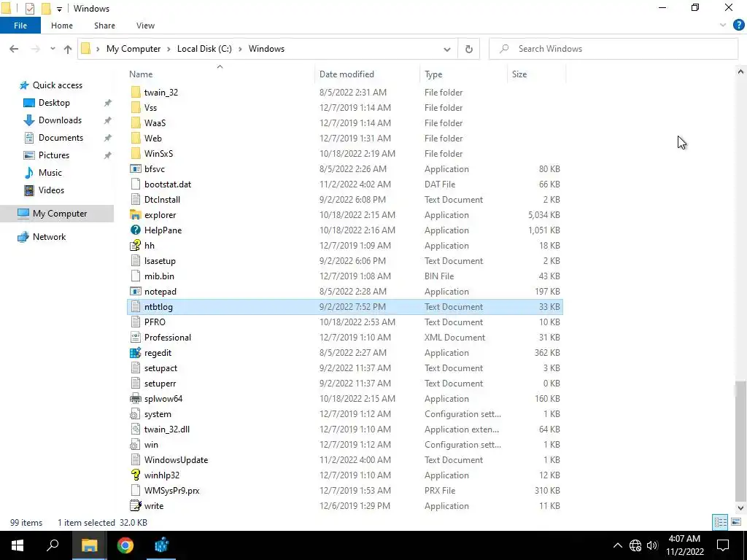
Task: Open recent locations dropdown arrow
Action: (x=53, y=49)
